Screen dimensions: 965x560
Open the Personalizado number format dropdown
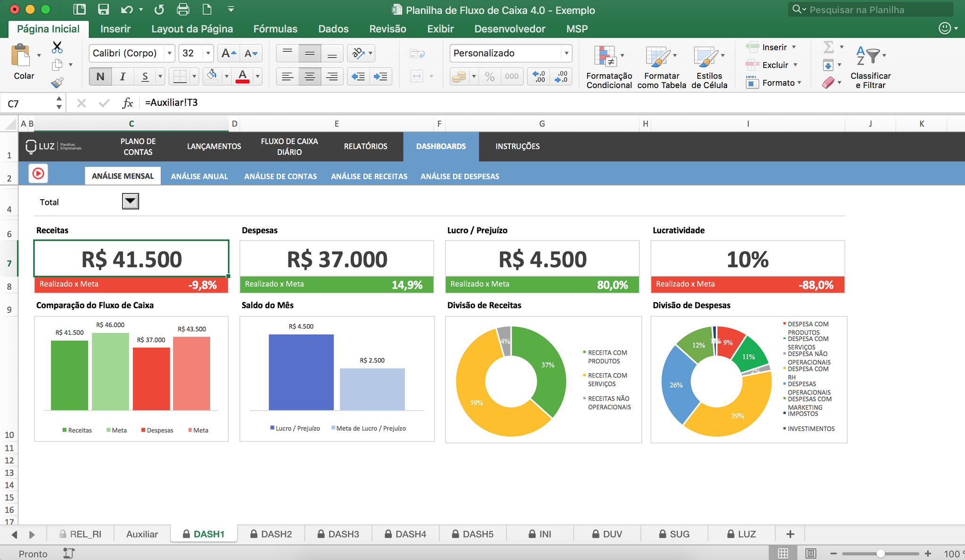tap(566, 53)
